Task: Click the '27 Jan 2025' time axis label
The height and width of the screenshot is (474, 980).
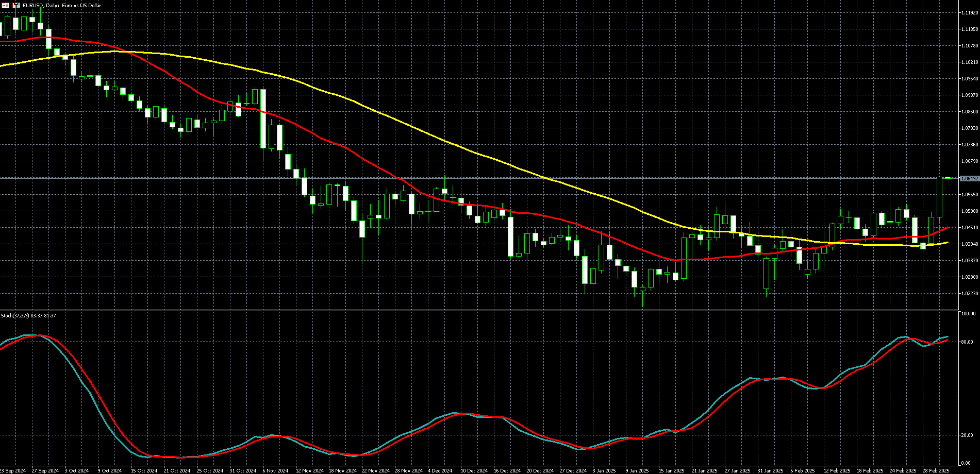Action: point(737,471)
